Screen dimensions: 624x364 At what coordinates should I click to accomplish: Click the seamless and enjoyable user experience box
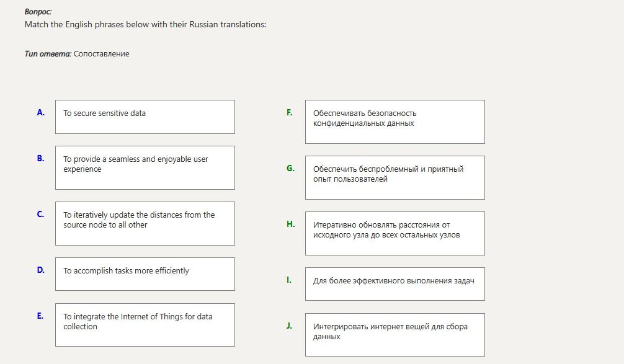tap(145, 168)
